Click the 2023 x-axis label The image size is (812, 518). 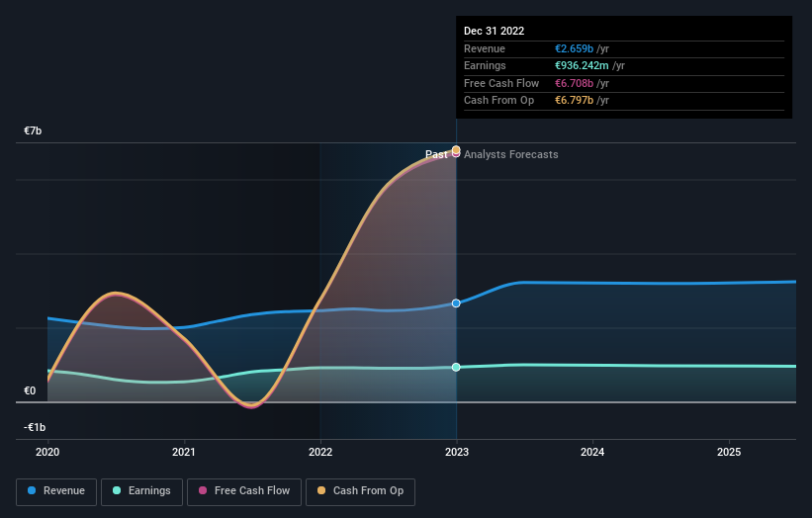[x=457, y=452]
